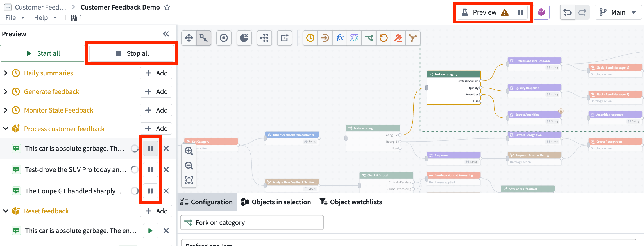Open the File menu
This screenshot has height=246, width=644.
pos(15,18)
